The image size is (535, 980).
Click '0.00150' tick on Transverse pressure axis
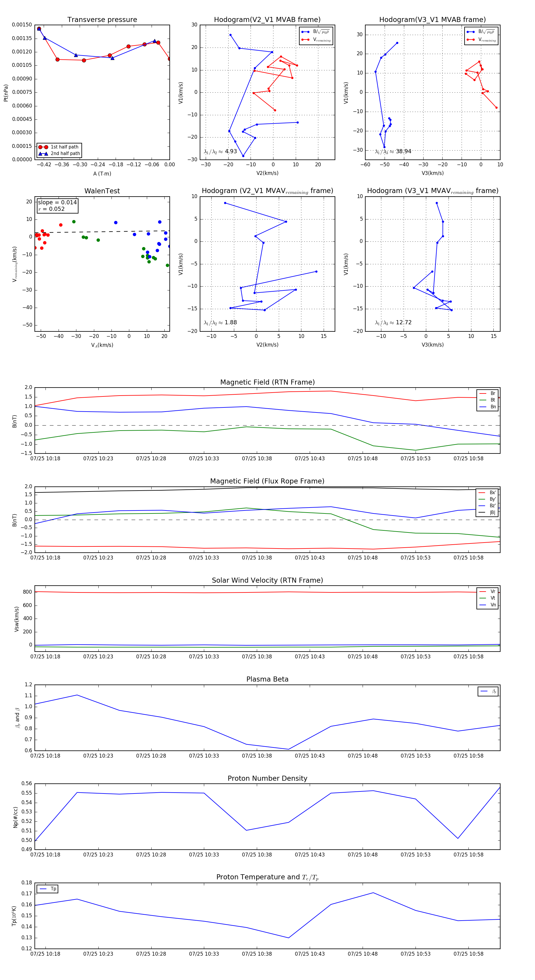tap(22, 25)
